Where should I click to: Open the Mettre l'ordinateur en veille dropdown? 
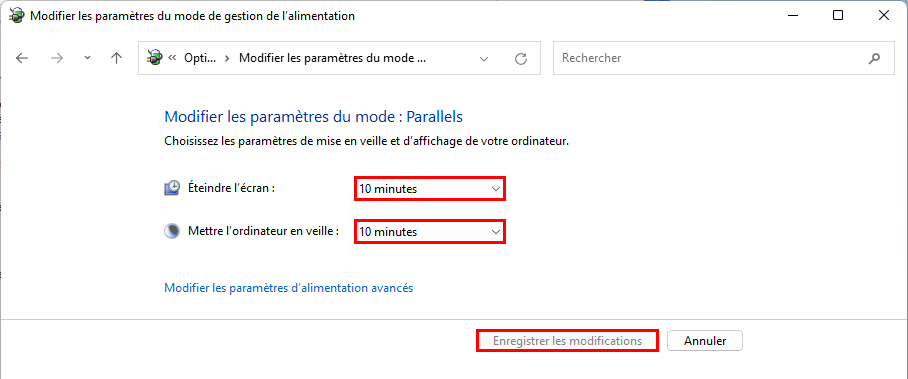click(x=430, y=232)
